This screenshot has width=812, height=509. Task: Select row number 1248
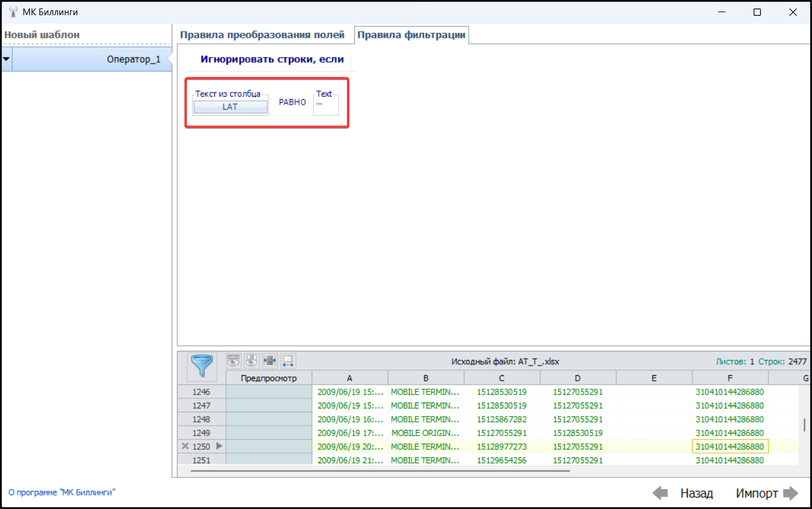201,420
